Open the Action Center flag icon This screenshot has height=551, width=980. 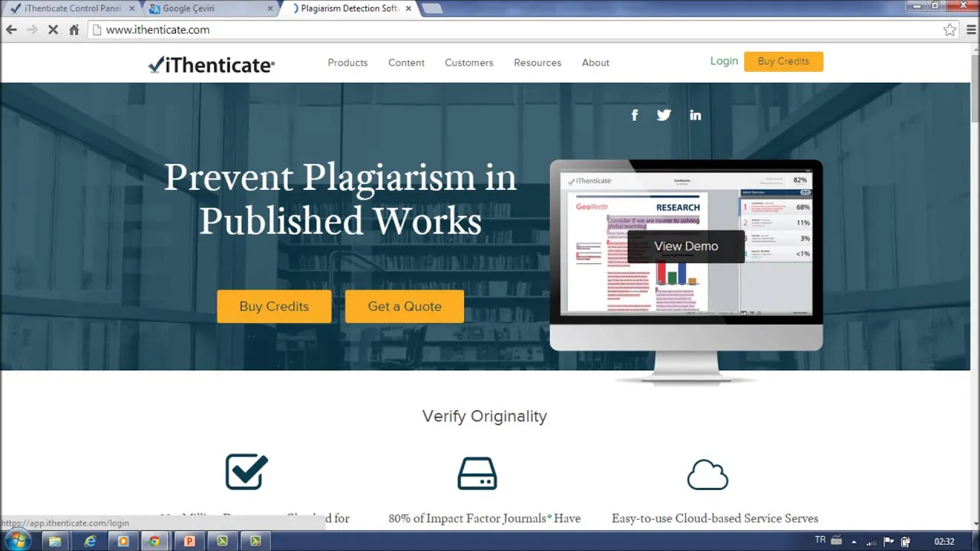coord(888,541)
